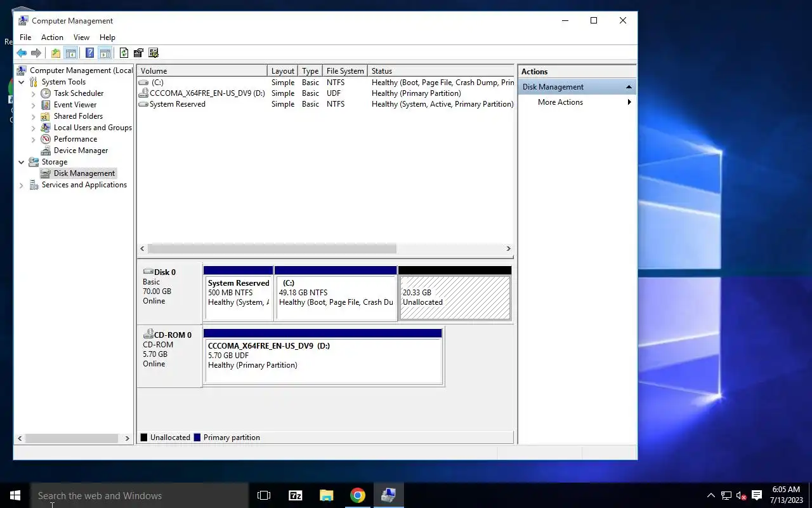
Task: Click the taskbar search box
Action: (140, 495)
